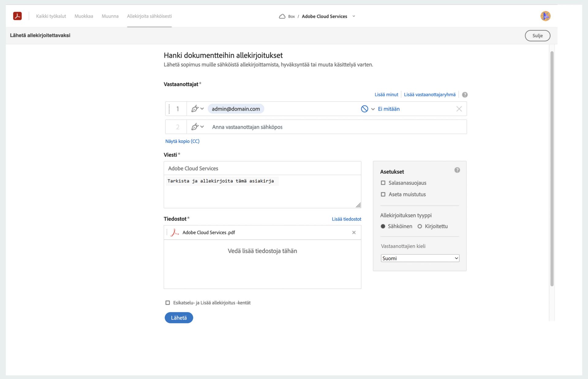Open the Ei mitään authentication dropdown
This screenshot has width=588, height=379.
[373, 109]
